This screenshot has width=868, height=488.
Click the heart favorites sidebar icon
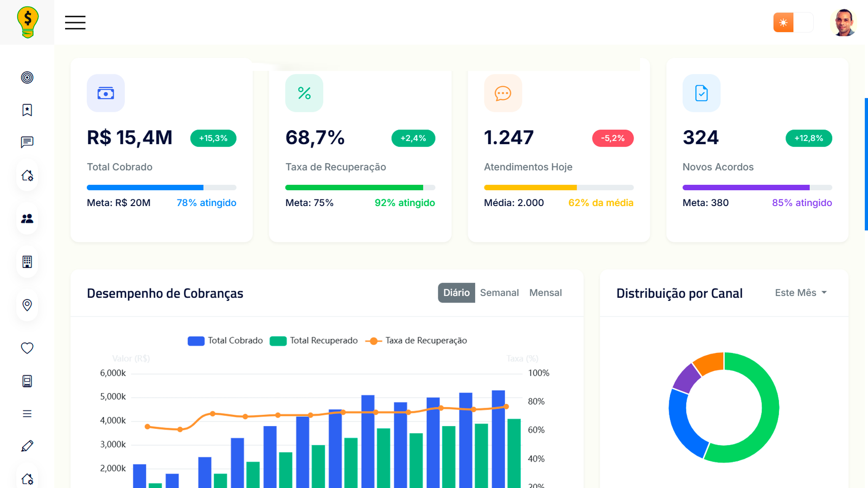click(27, 348)
